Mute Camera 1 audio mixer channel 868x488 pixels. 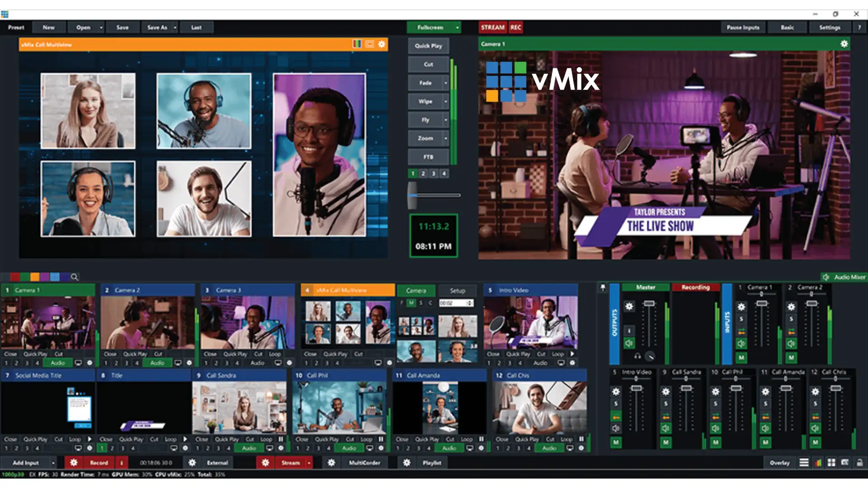pyautogui.click(x=741, y=344)
